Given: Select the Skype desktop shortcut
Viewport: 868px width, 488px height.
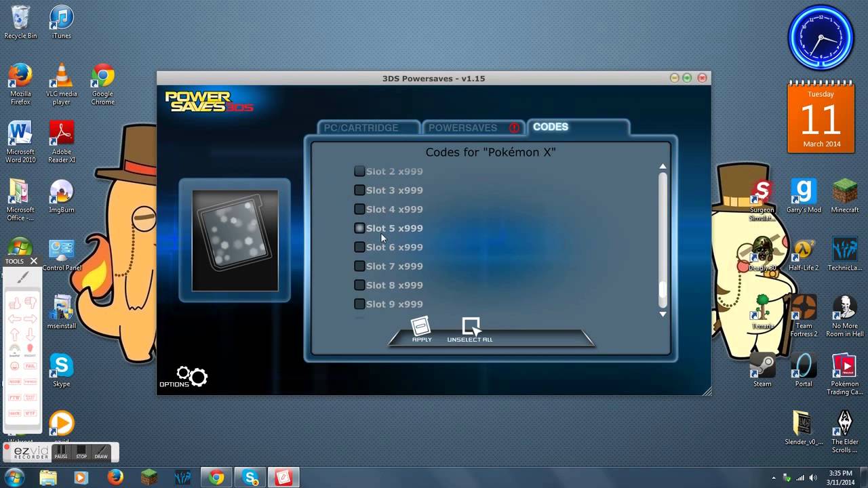Looking at the screenshot, I should pyautogui.click(x=61, y=371).
